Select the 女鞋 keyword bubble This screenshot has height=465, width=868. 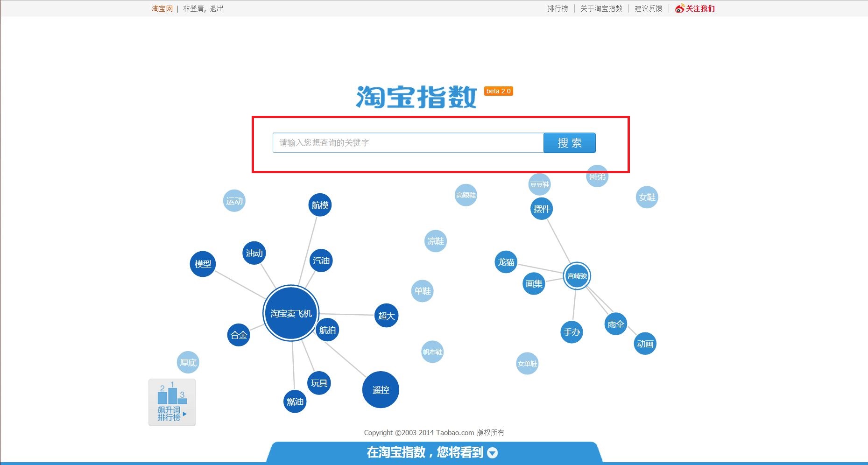(x=647, y=197)
